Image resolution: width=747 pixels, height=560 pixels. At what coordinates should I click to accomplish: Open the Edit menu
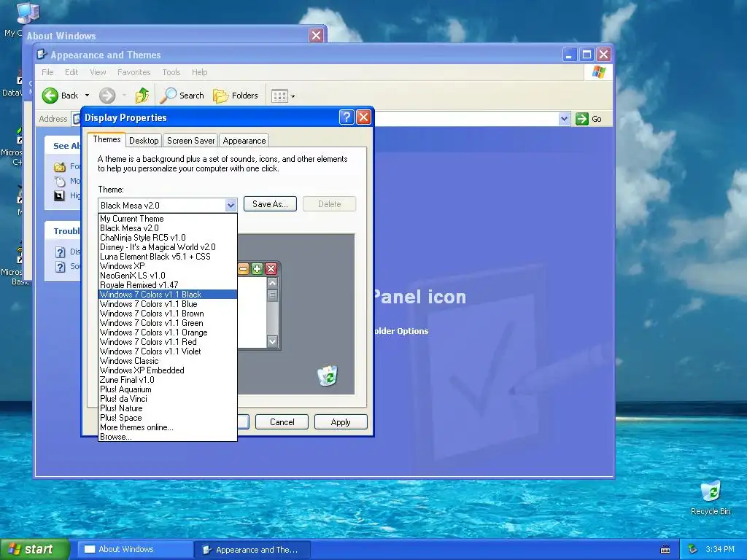[x=71, y=72]
